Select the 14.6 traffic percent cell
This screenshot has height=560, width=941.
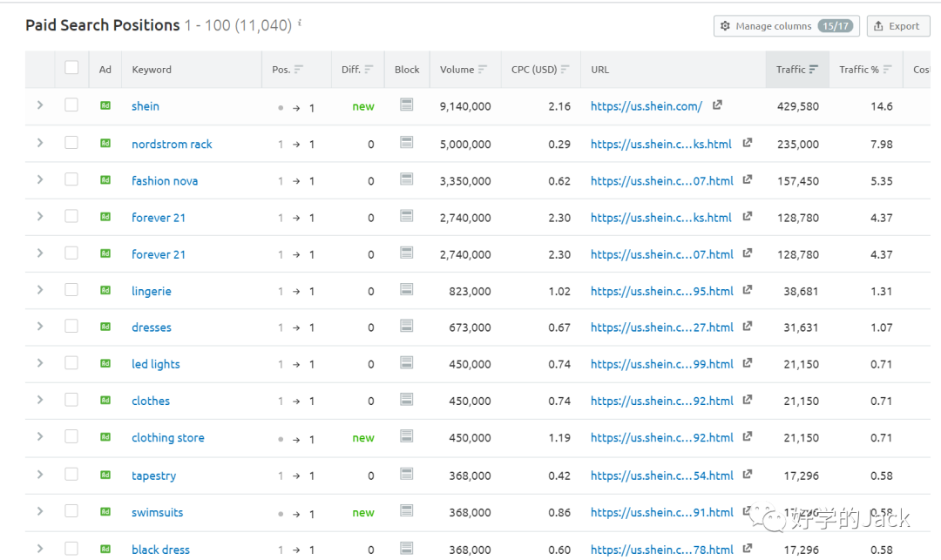(882, 106)
